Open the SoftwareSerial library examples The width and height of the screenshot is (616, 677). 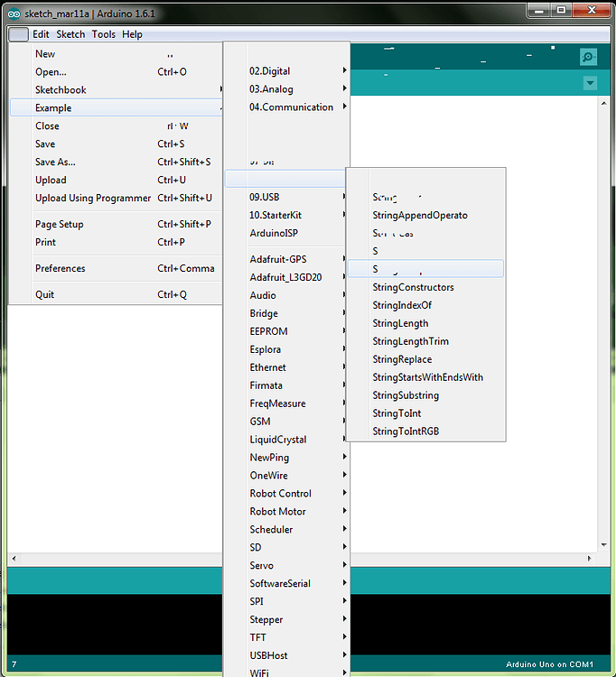coord(287,583)
